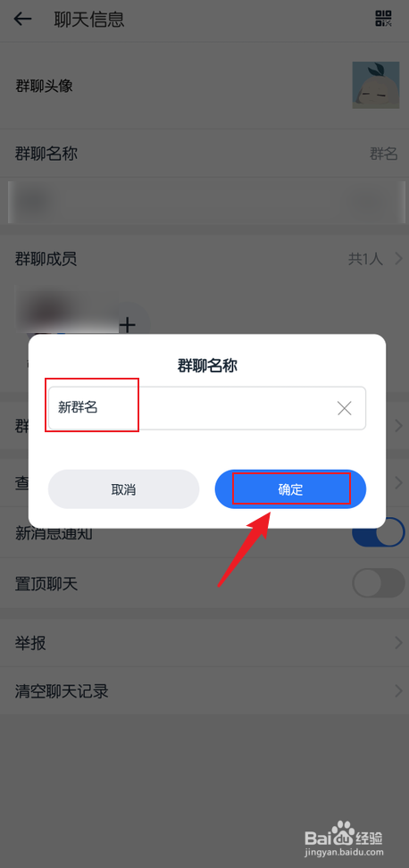This screenshot has width=409, height=868.
Task: Click the 取消 cancel button
Action: pos(123,489)
